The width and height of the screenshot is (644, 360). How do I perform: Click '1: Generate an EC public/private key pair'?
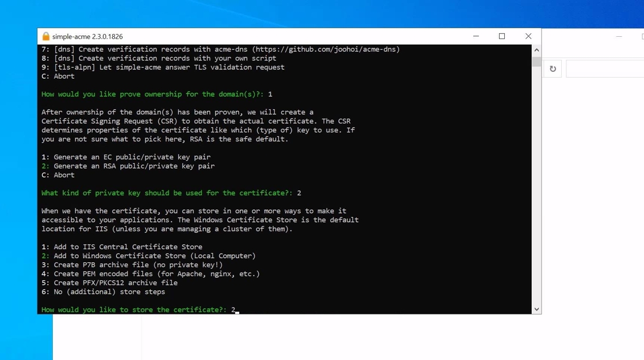pos(126,157)
